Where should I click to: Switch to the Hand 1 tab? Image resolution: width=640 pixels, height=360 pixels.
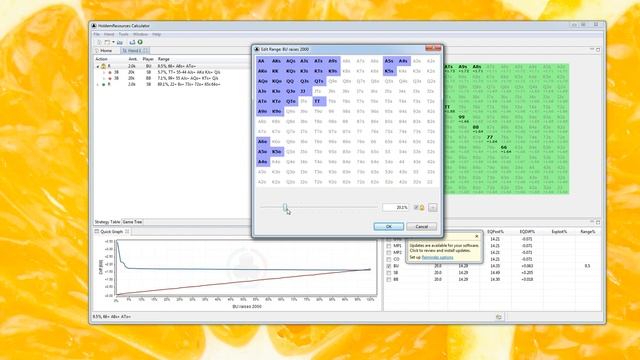(134, 51)
